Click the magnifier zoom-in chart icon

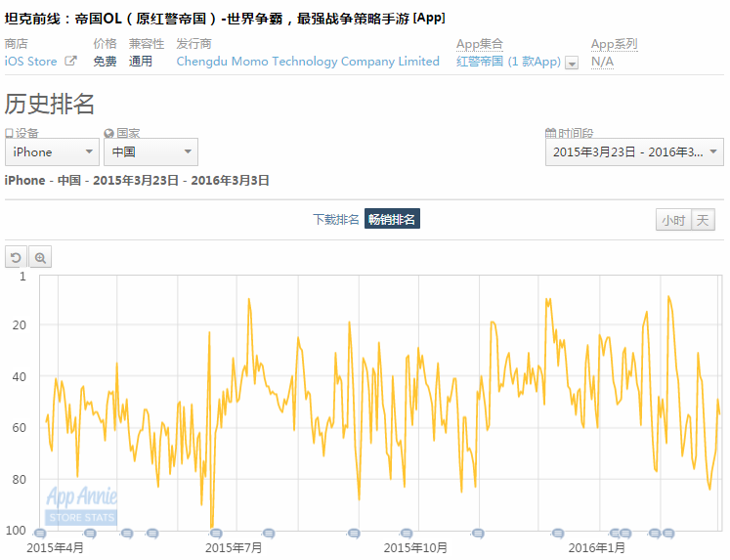click(x=40, y=257)
